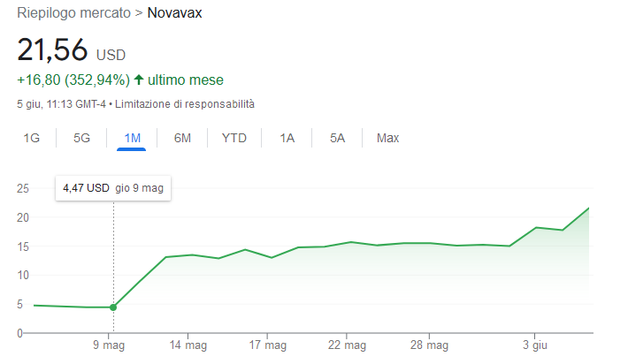Select the 1A one-year tab

click(287, 139)
